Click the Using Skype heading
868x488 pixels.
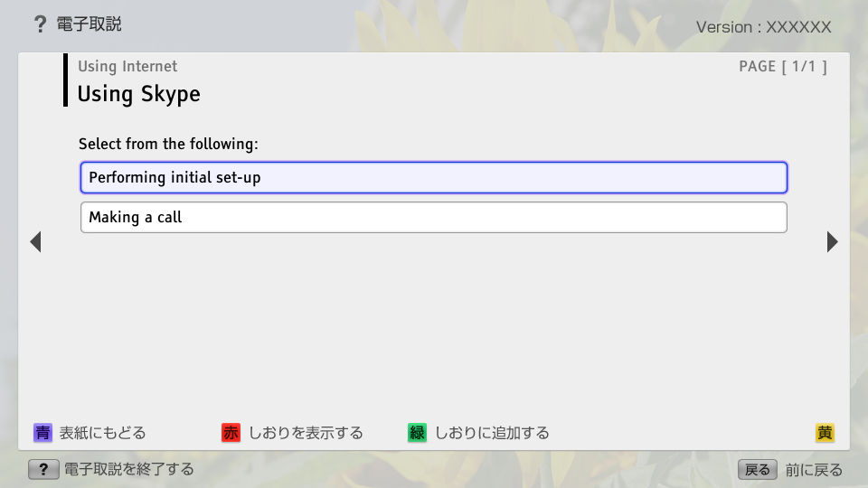(x=138, y=94)
